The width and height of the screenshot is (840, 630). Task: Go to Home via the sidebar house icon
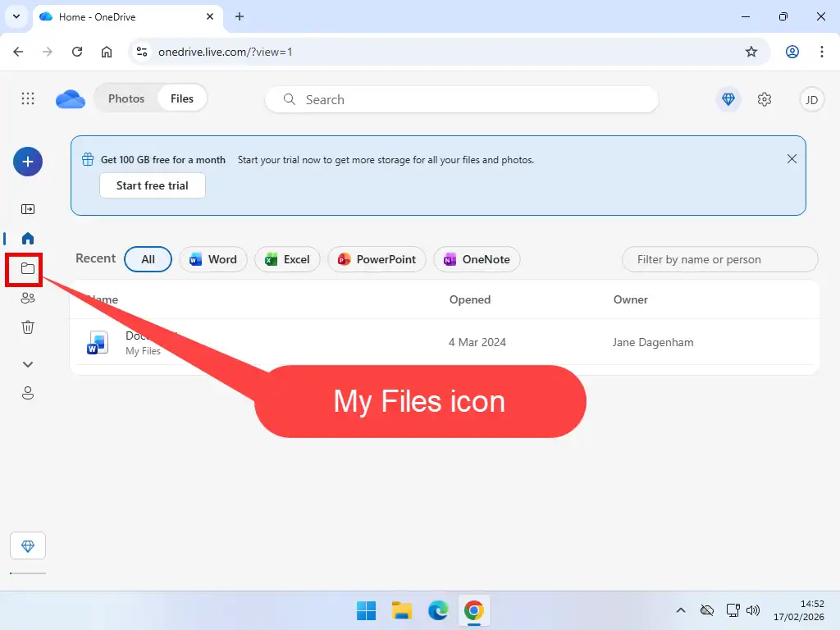coord(27,239)
